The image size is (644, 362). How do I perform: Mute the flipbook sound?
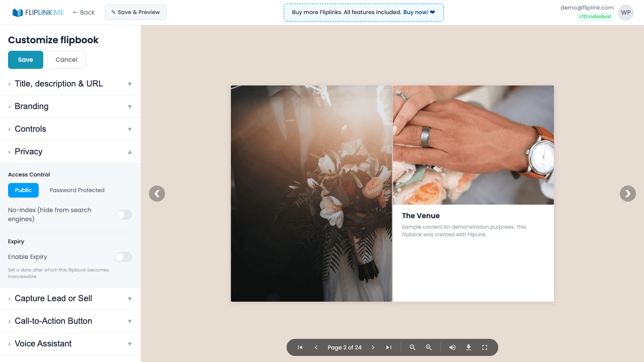click(452, 347)
